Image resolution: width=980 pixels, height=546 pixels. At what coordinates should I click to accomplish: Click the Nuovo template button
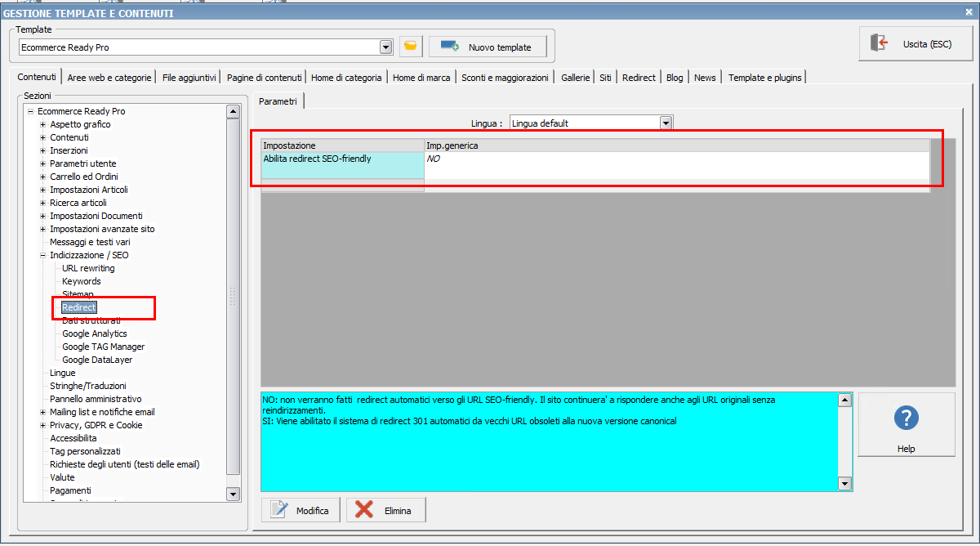coord(486,47)
